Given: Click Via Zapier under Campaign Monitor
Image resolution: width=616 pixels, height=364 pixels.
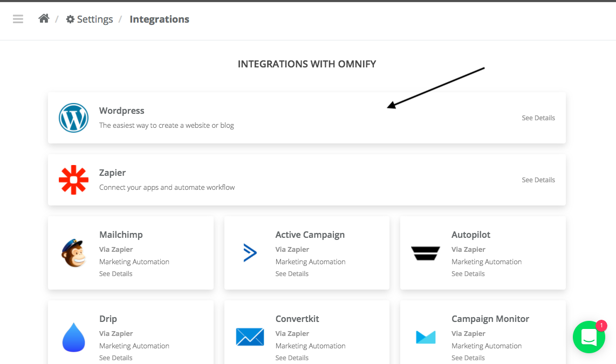Looking at the screenshot, I should tap(468, 333).
